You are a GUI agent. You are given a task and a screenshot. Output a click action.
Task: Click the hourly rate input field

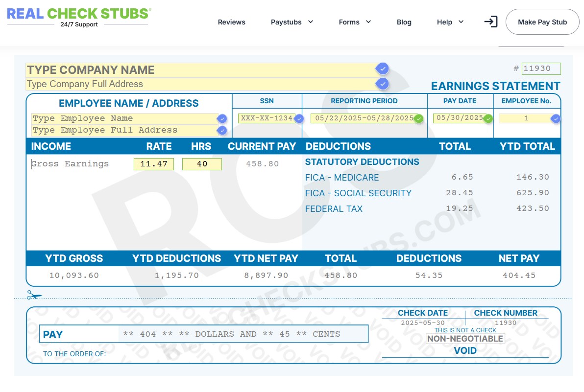(x=154, y=164)
